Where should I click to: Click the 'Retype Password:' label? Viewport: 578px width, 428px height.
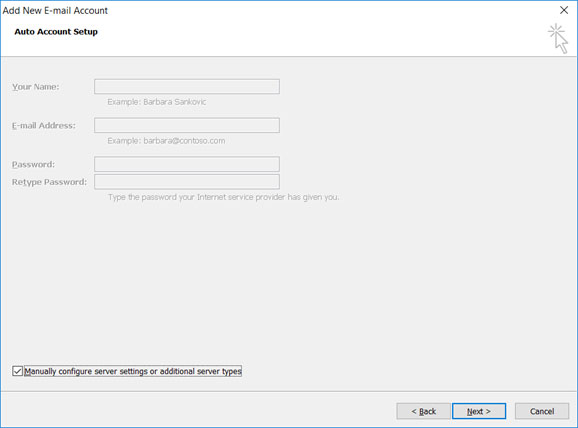tap(49, 182)
